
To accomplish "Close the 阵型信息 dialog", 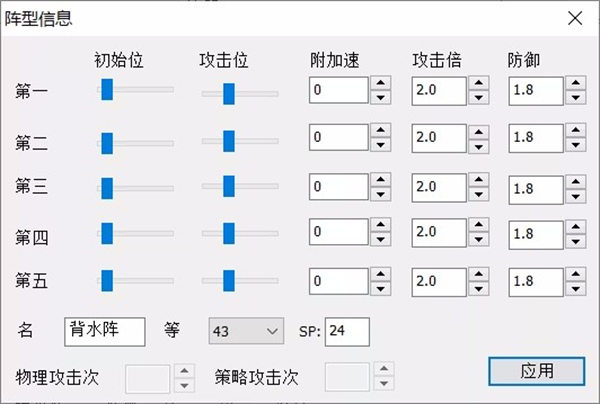I will 575,18.
